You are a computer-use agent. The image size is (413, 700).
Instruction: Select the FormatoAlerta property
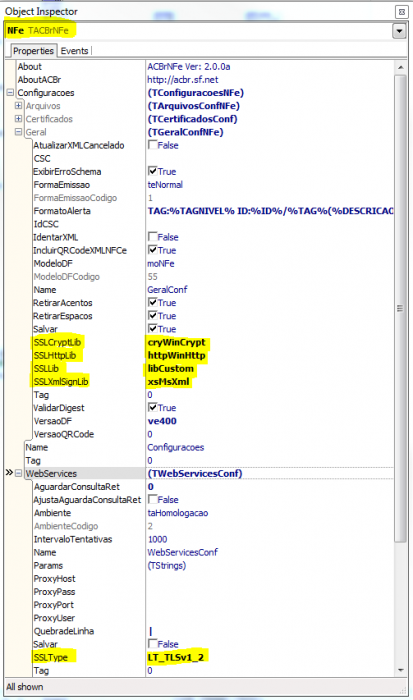coord(62,211)
